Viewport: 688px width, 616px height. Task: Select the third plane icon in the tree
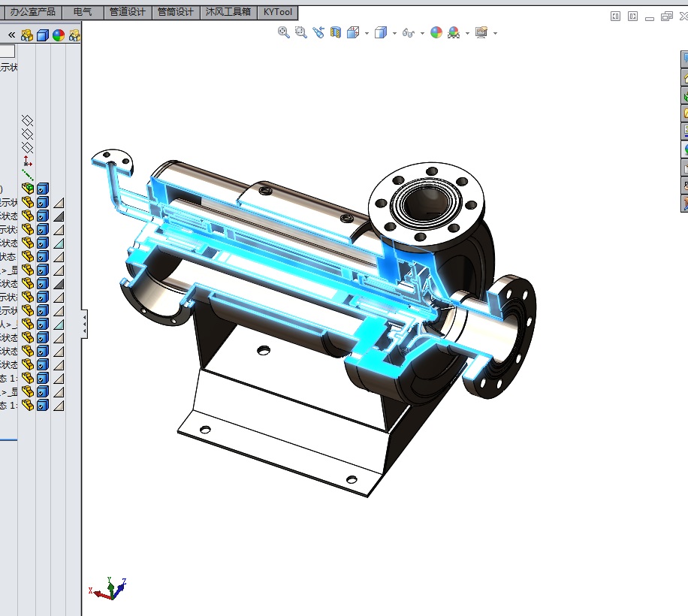point(27,147)
